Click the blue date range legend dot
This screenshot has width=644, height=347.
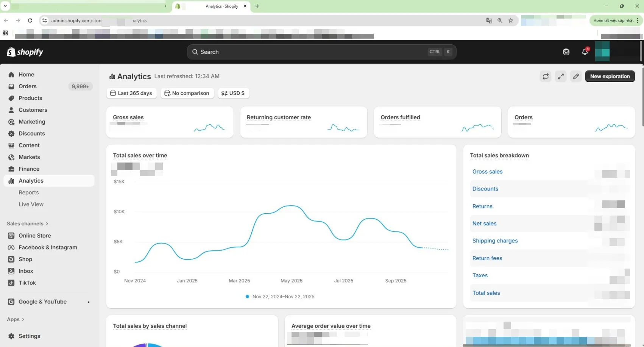point(247,297)
